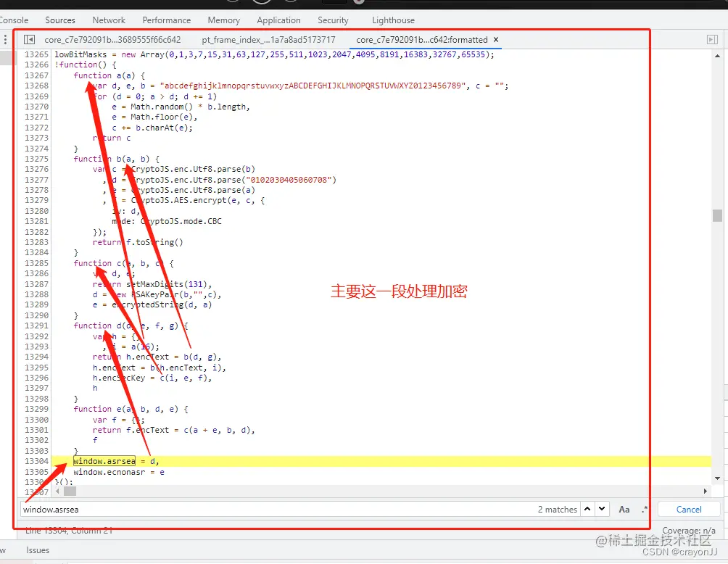Viewport: 728px width, 564px height.
Task: Select the core_c7e792091b...c642:formatted file tab
Action: (x=422, y=40)
